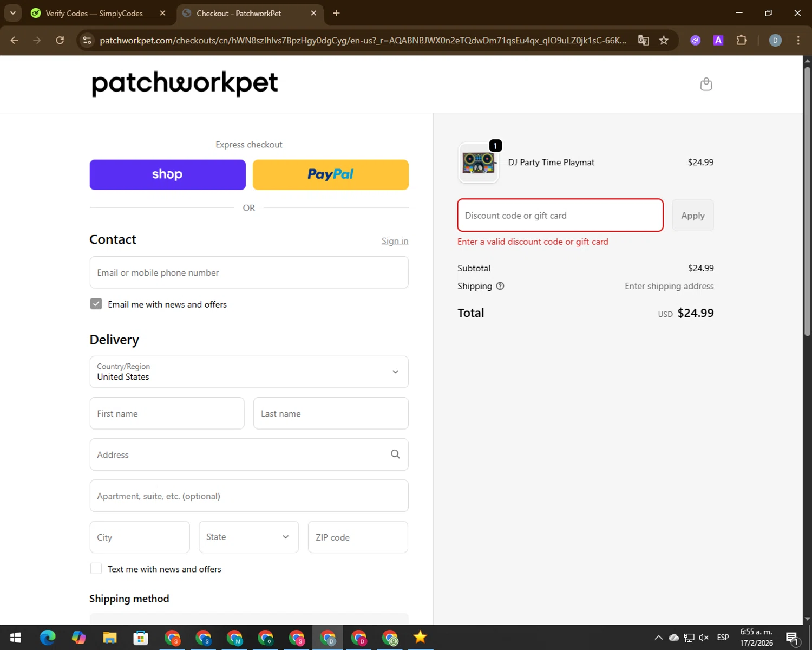The height and width of the screenshot is (650, 812).
Task: Open Chrome profile 'O' taskbar icon
Action: point(265,638)
